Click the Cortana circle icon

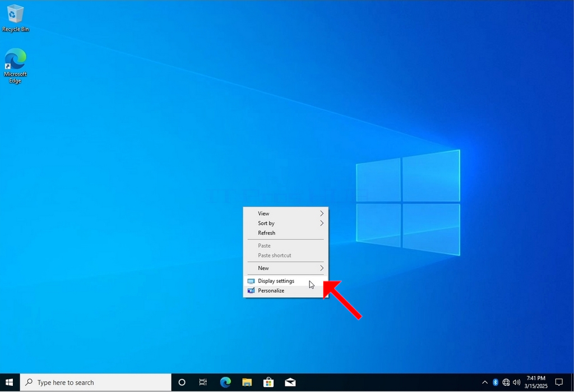click(x=182, y=382)
